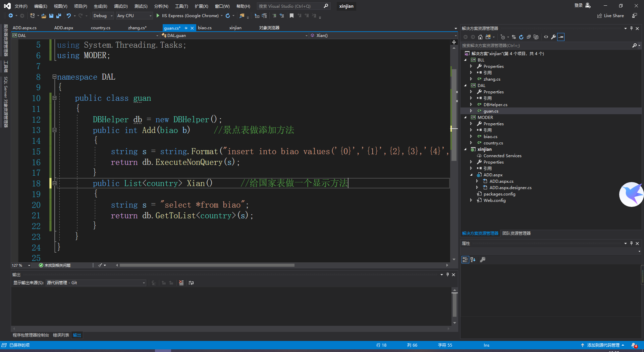
Task: Click the Undo arrow icon
Action: coord(68,16)
